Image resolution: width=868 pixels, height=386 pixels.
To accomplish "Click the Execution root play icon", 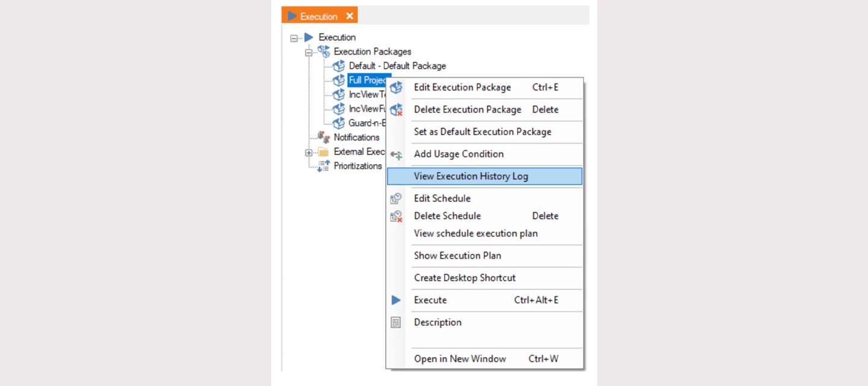I will 309,37.
